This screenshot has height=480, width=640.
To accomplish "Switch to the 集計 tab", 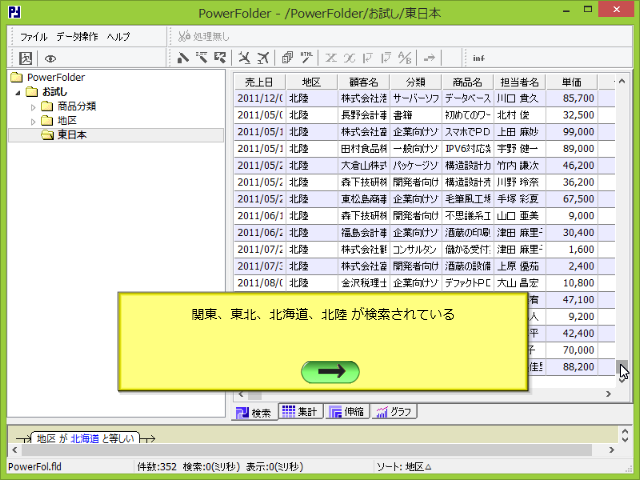I will (x=300, y=411).
